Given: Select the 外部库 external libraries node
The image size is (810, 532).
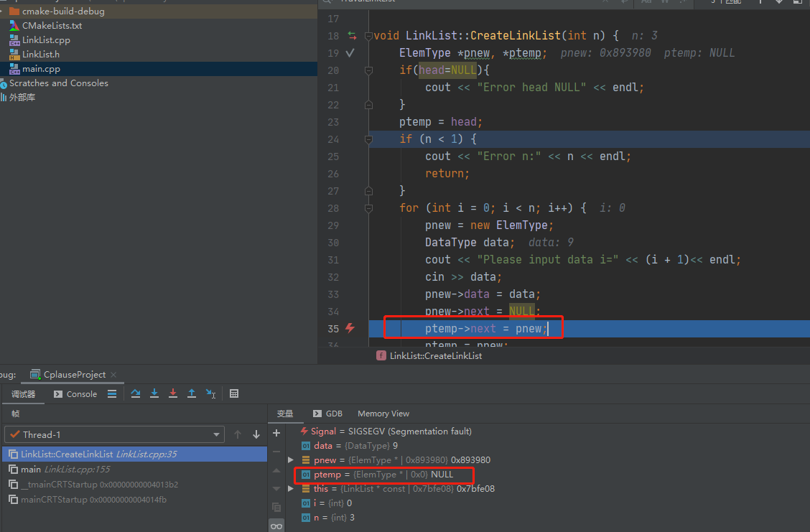Looking at the screenshot, I should [x=22, y=97].
